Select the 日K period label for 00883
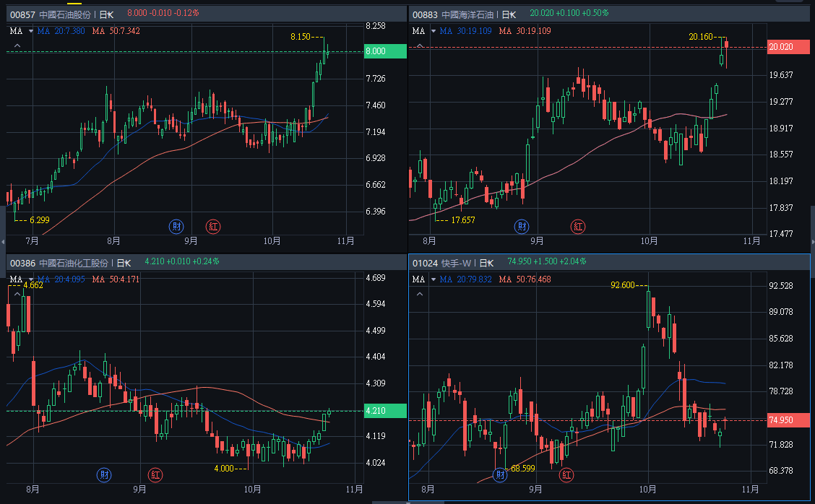Image resolution: width=815 pixels, height=504 pixels. pos(509,14)
